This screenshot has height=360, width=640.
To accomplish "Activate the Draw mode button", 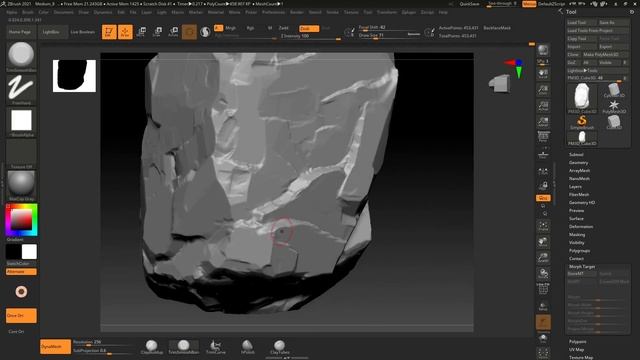I will click(x=125, y=32).
